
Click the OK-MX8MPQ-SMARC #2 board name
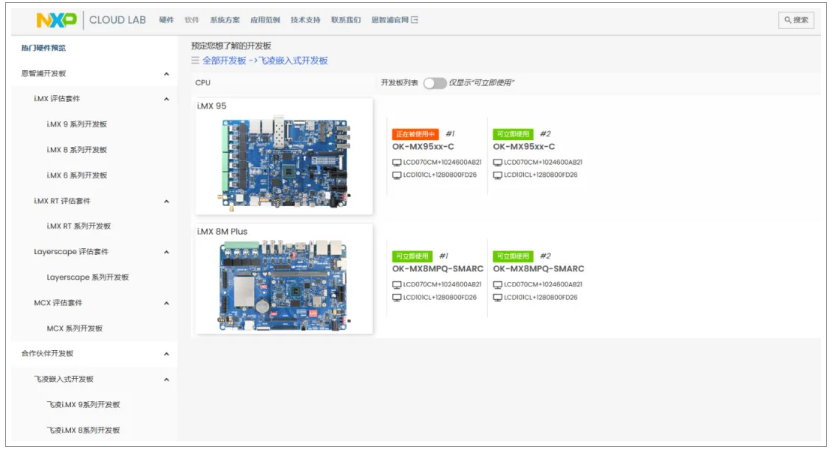point(539,269)
